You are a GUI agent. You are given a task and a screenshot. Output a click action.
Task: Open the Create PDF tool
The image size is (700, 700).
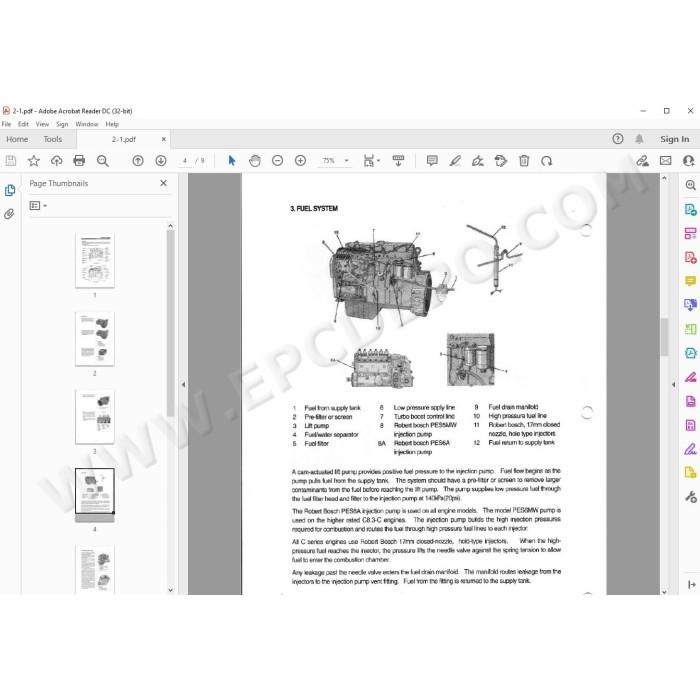[x=690, y=257]
